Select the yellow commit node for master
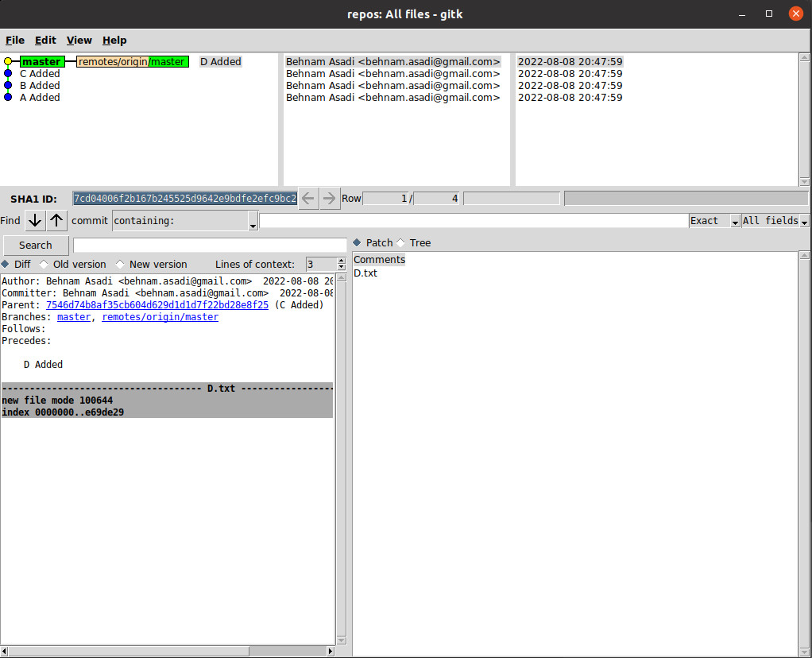The height and width of the screenshot is (658, 812). (x=8, y=62)
